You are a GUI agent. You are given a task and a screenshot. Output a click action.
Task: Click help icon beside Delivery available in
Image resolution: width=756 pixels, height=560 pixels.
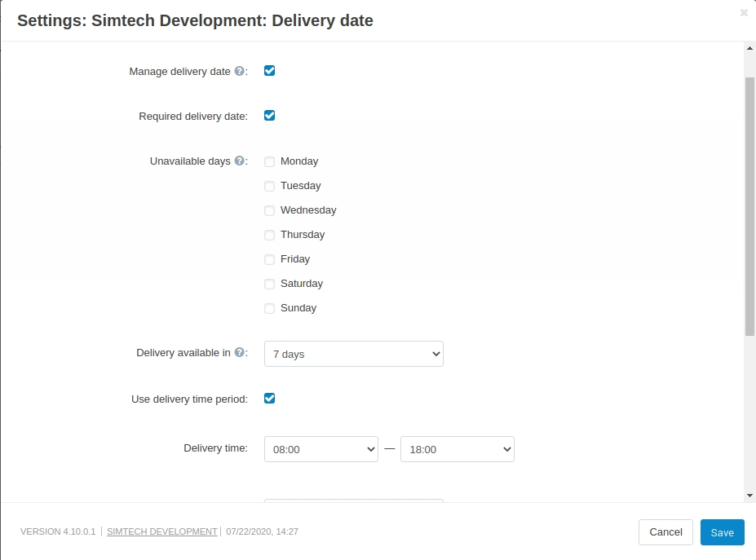(239, 352)
